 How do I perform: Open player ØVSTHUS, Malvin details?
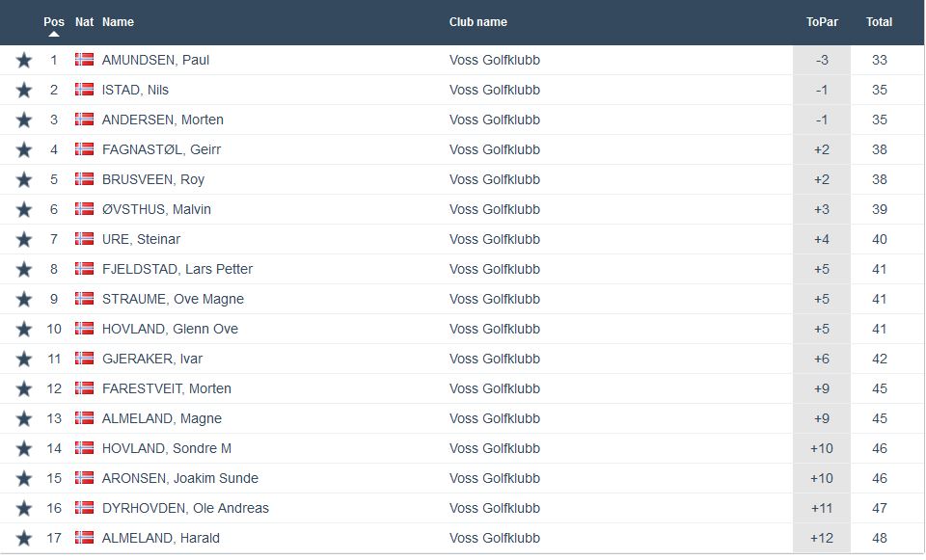(x=156, y=209)
